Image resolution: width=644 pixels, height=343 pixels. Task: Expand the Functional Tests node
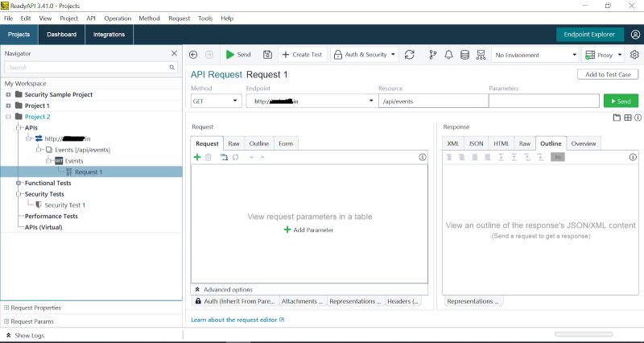(18, 183)
